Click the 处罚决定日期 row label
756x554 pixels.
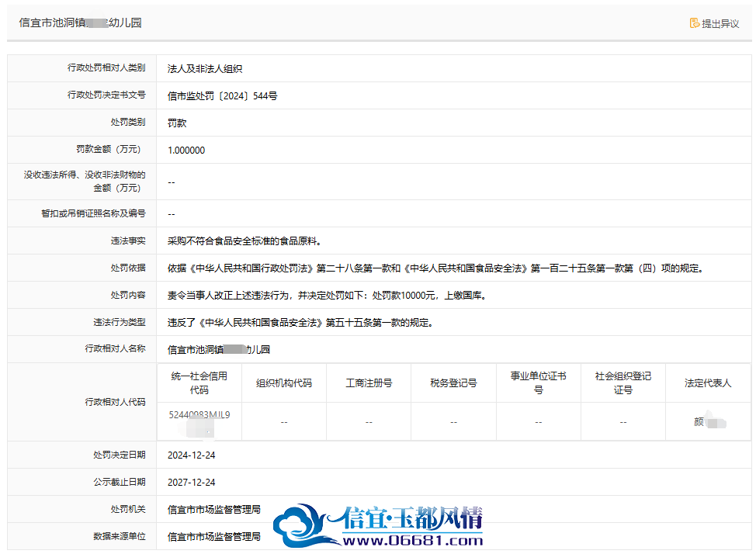coord(120,455)
